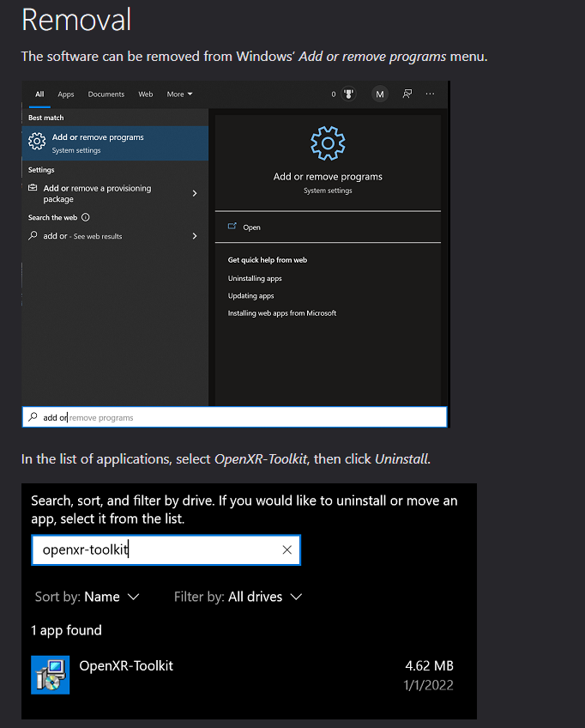The height and width of the screenshot is (728, 585).
Task: Open the three-dot options menu
Action: coord(430,94)
